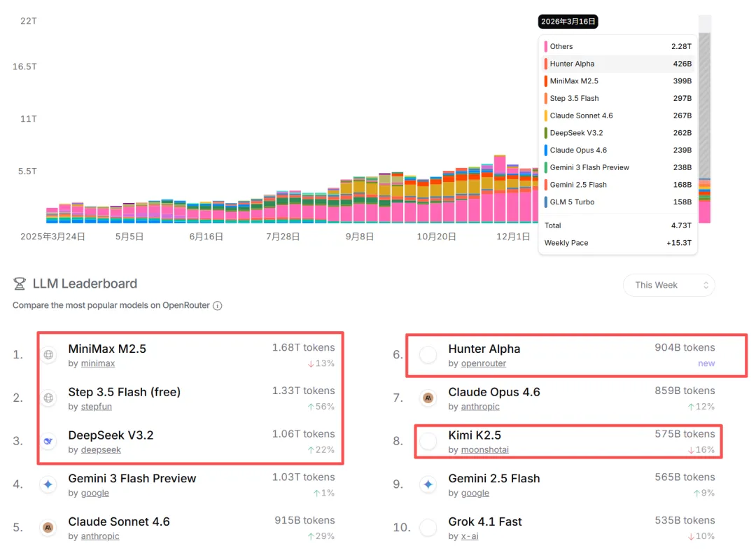Click the Total 4.73T tooltip row
The width and height of the screenshot is (756, 553).
pyautogui.click(x=618, y=225)
